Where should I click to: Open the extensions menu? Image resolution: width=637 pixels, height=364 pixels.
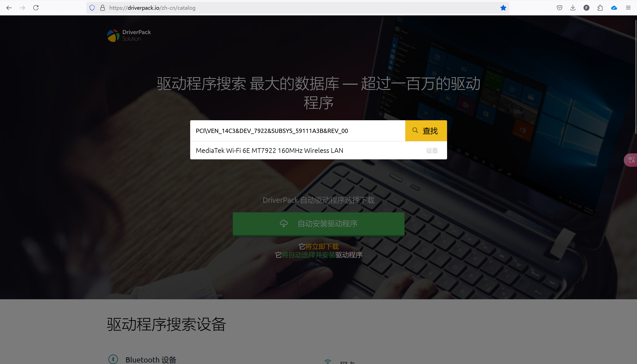(600, 8)
